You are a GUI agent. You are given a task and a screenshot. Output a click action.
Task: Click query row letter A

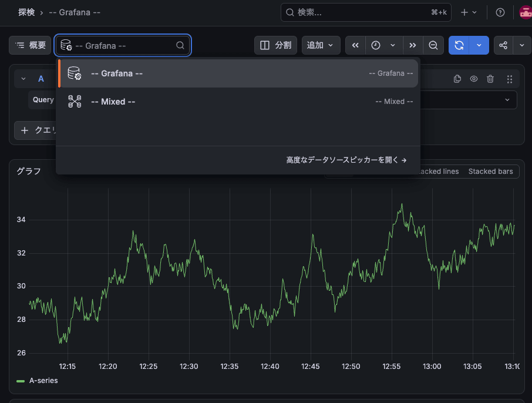[x=41, y=79]
